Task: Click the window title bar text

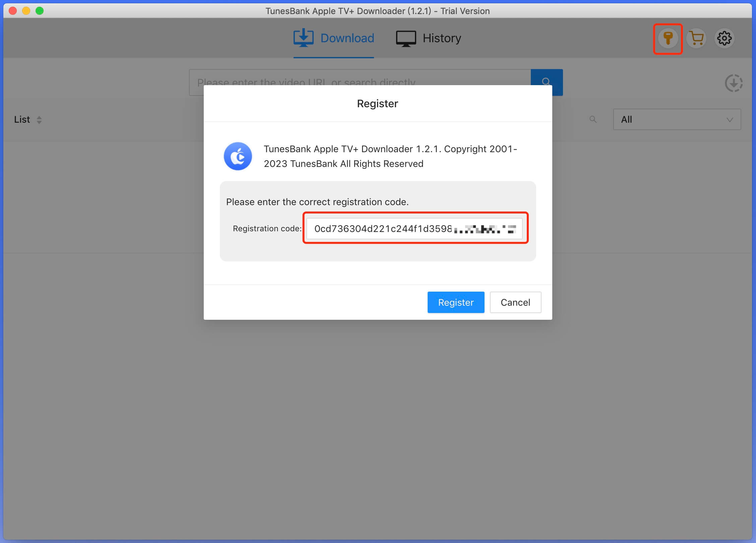Action: coord(378,11)
